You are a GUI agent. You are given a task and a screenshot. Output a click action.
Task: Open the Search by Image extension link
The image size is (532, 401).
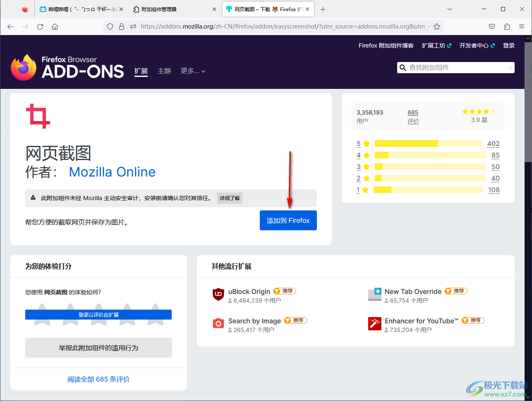[254, 321]
